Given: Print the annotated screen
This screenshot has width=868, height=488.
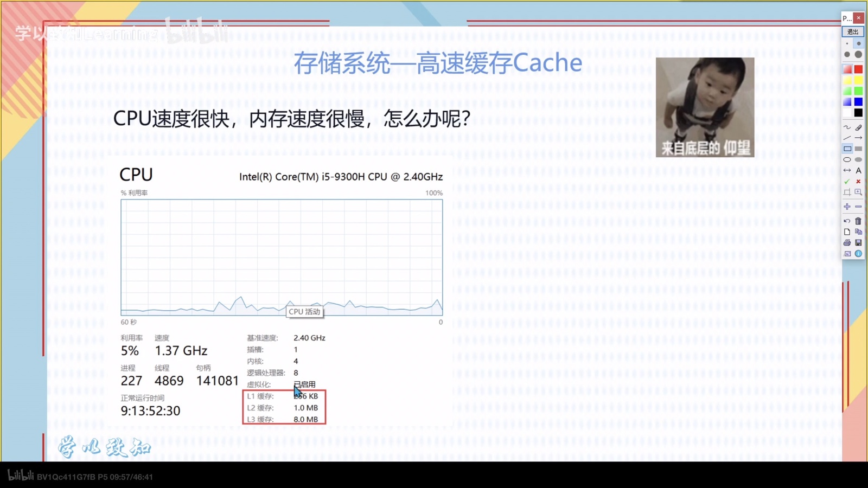Looking at the screenshot, I should coord(847,243).
